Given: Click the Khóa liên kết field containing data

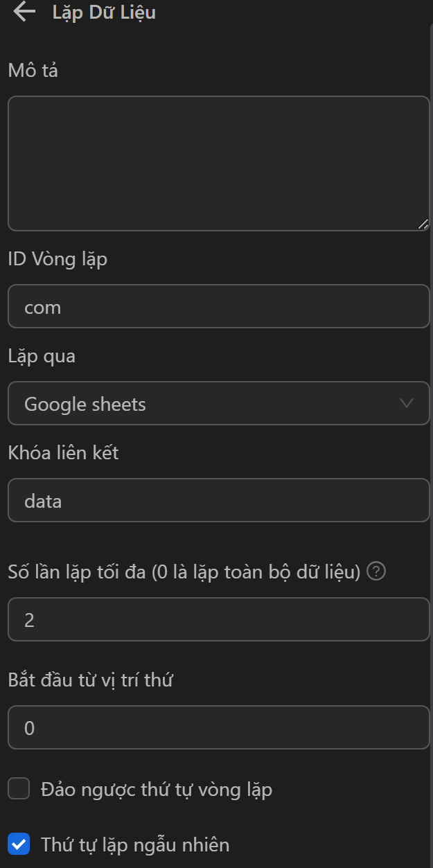Looking at the screenshot, I should tap(218, 500).
